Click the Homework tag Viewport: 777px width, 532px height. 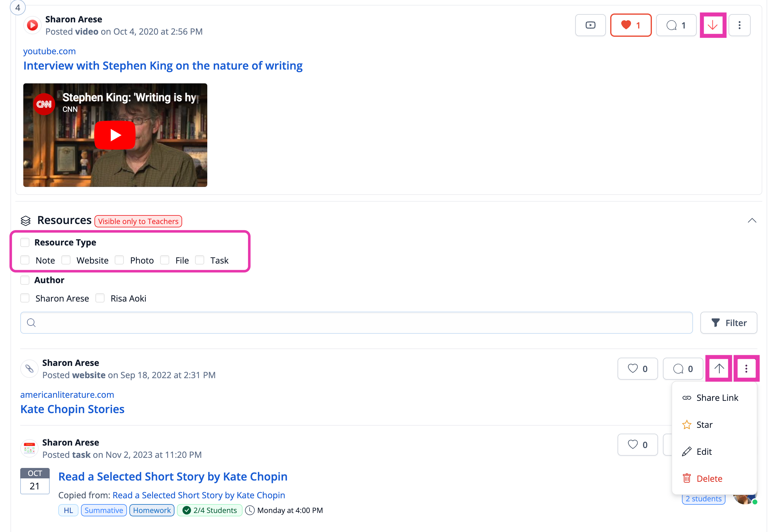[x=152, y=510]
